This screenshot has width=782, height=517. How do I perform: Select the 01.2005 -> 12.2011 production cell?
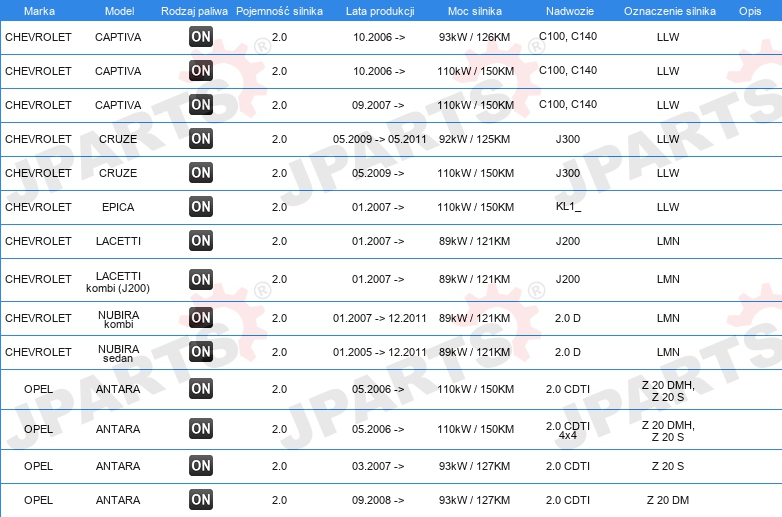tap(380, 352)
